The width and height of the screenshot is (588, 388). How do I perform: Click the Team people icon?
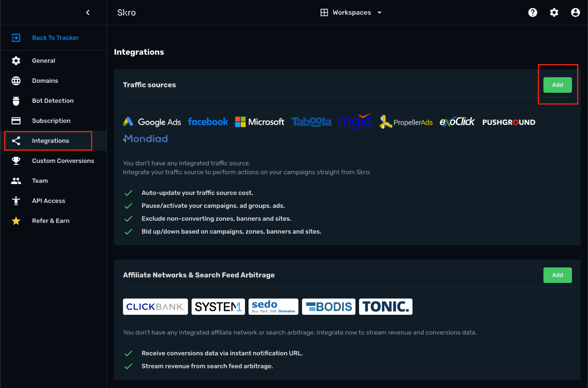(x=16, y=181)
